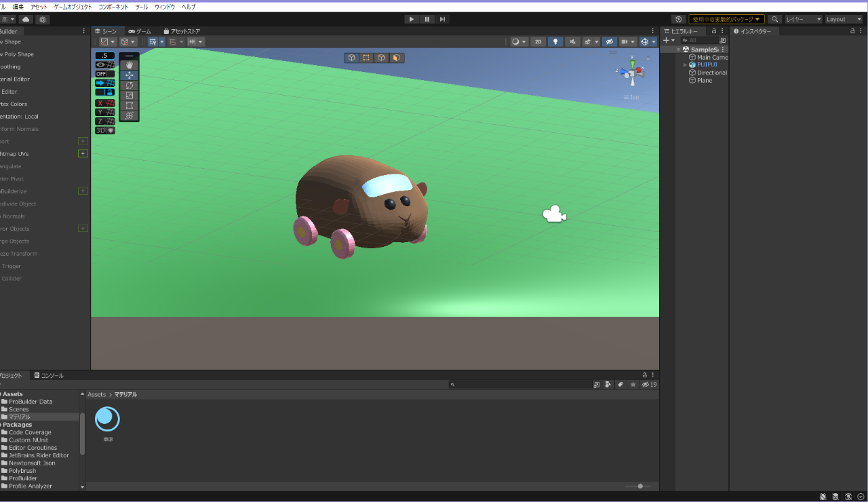Expand the PUIPUI object in hierarchy

[686, 65]
